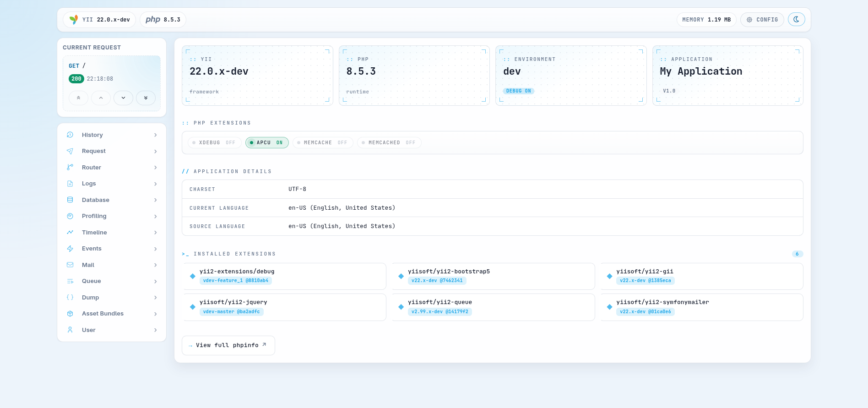Go to next request with down chevron

click(x=123, y=98)
